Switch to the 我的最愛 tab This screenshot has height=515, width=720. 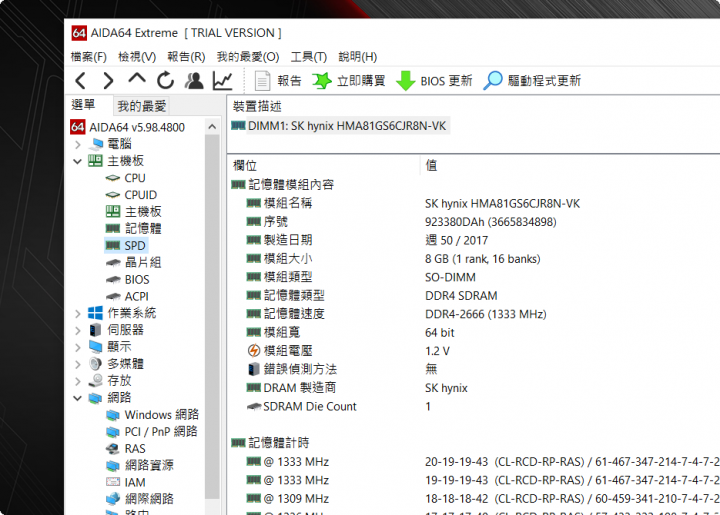[141, 106]
